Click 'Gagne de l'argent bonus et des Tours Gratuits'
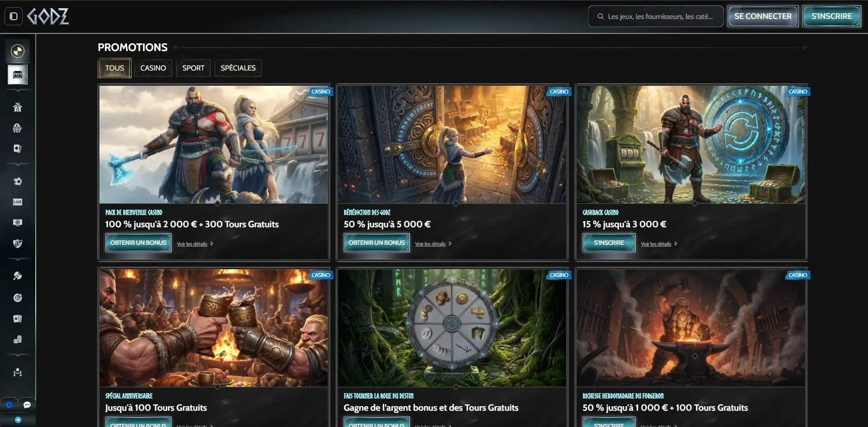Image resolution: width=868 pixels, height=427 pixels. [x=431, y=408]
